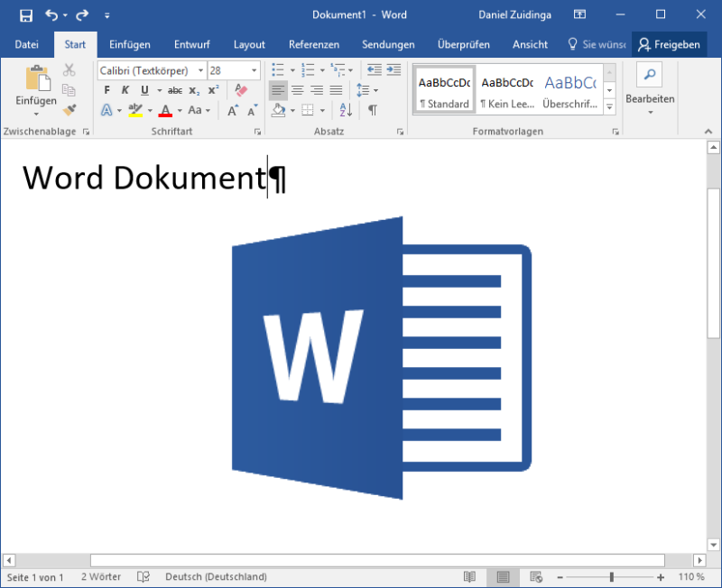Toggle subscript formatting
The width and height of the screenshot is (722, 588).
194,90
